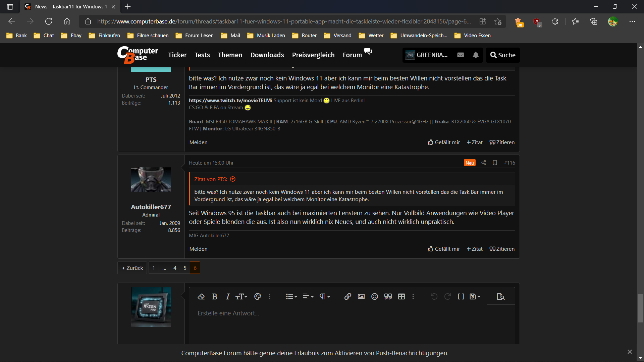Expand the text alignment dropdown

pyautogui.click(x=308, y=297)
